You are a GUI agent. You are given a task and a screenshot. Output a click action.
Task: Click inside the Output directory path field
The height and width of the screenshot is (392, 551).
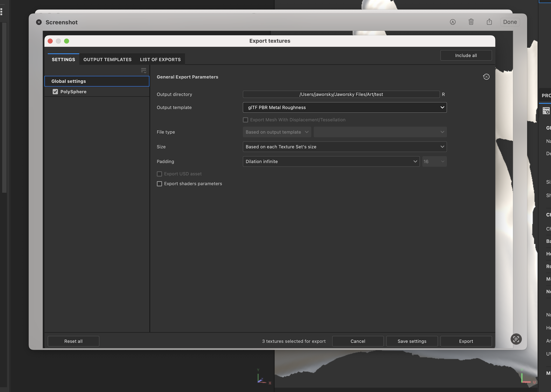341,94
